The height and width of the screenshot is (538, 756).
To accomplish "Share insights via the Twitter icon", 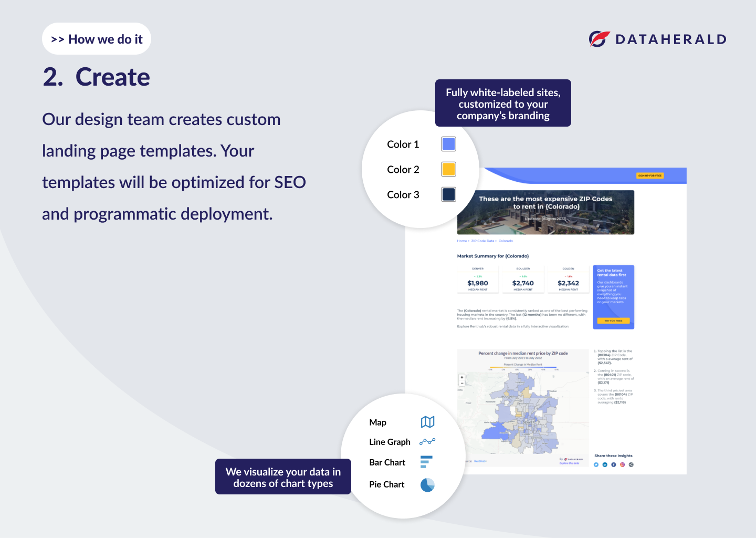I will [x=596, y=464].
